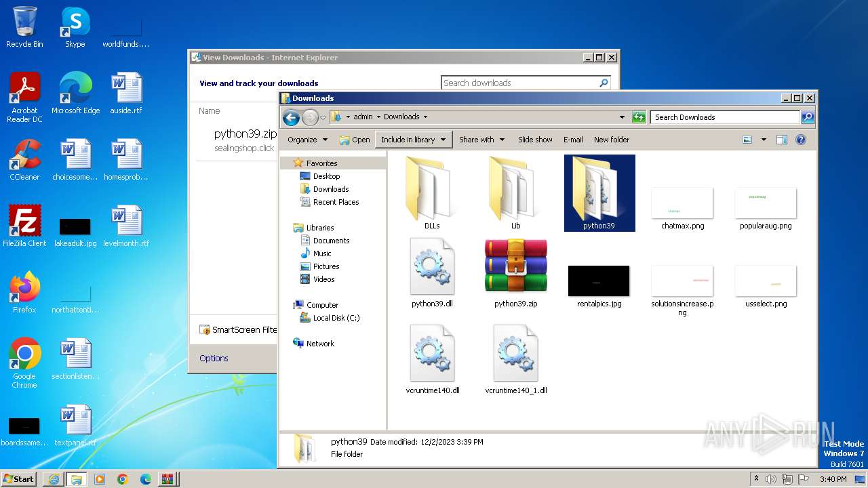Select rentalpics.jpg thumbnail
The image size is (868, 488).
tap(599, 281)
